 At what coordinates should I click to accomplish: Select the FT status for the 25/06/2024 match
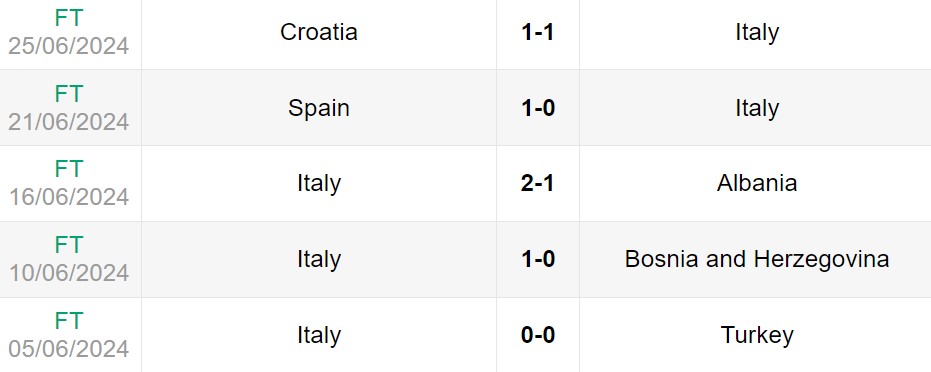69,18
